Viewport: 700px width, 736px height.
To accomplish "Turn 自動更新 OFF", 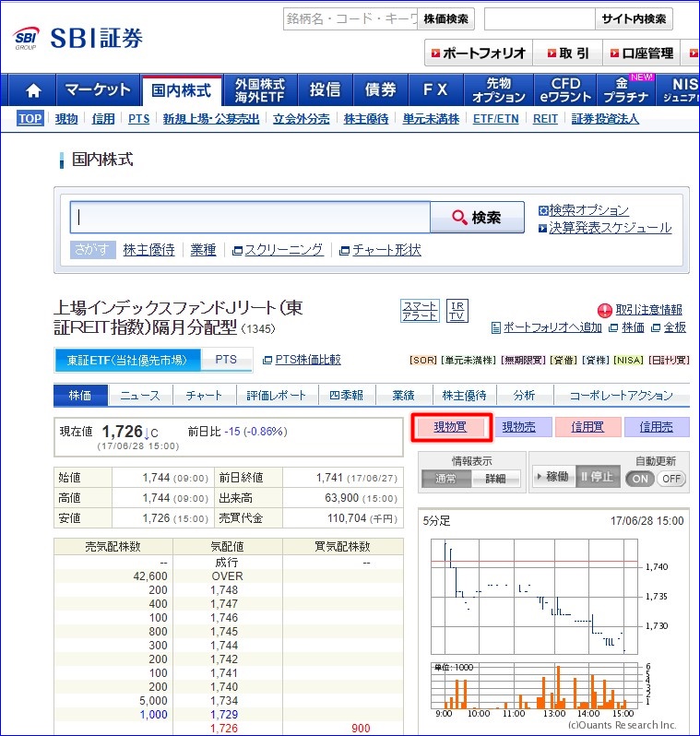I will pyautogui.click(x=671, y=479).
